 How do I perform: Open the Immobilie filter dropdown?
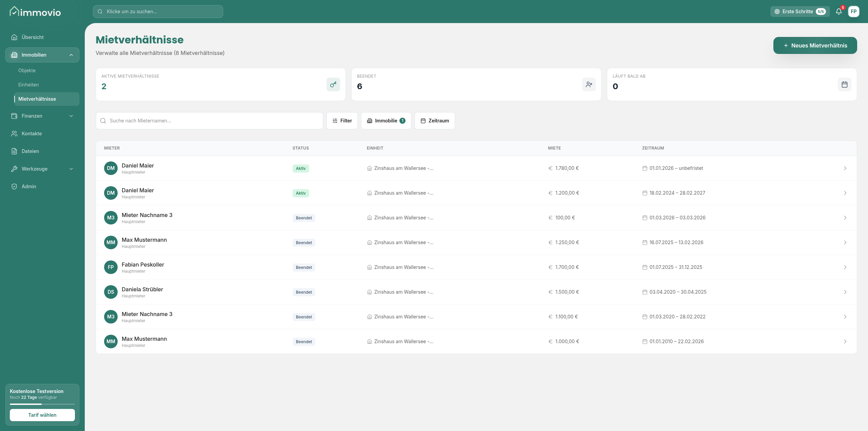386,121
